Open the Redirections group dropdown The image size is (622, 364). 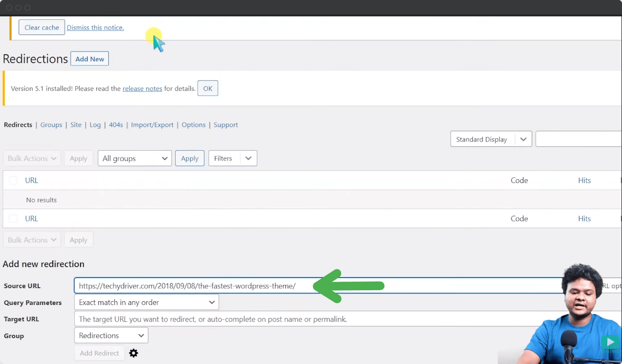coord(111,335)
